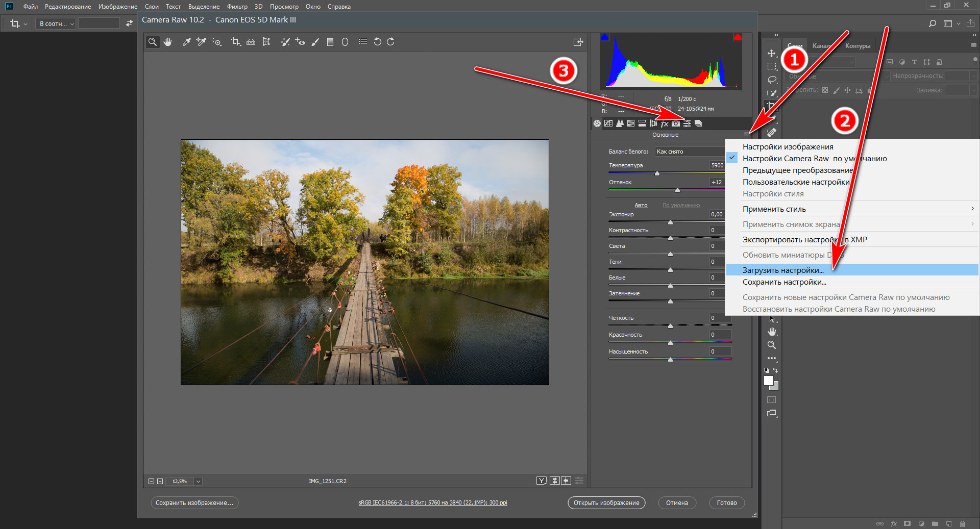
Task: Click the 'Открыть изображение' button
Action: (x=606, y=502)
